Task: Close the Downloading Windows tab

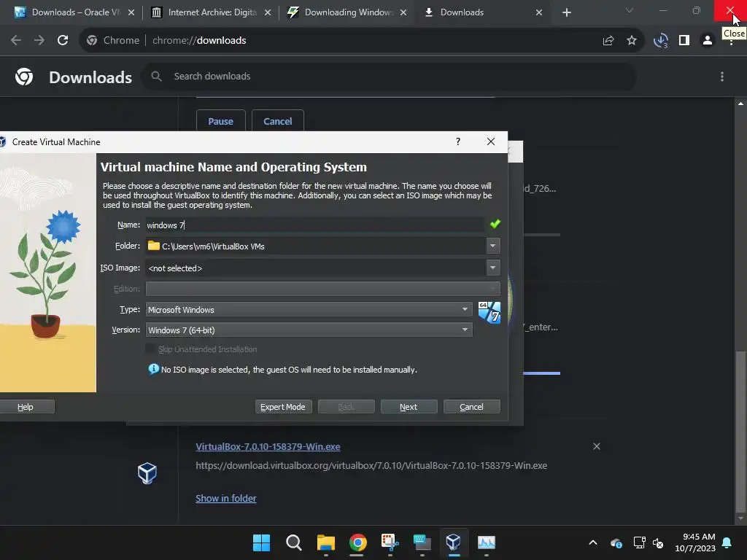Action: (x=403, y=12)
